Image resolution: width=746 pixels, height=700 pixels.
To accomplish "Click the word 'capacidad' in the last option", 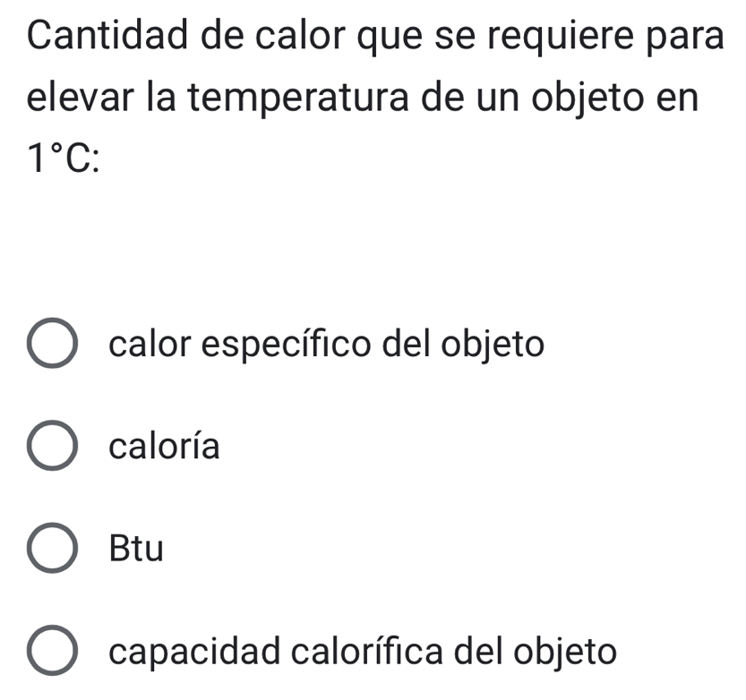I will point(194,652).
